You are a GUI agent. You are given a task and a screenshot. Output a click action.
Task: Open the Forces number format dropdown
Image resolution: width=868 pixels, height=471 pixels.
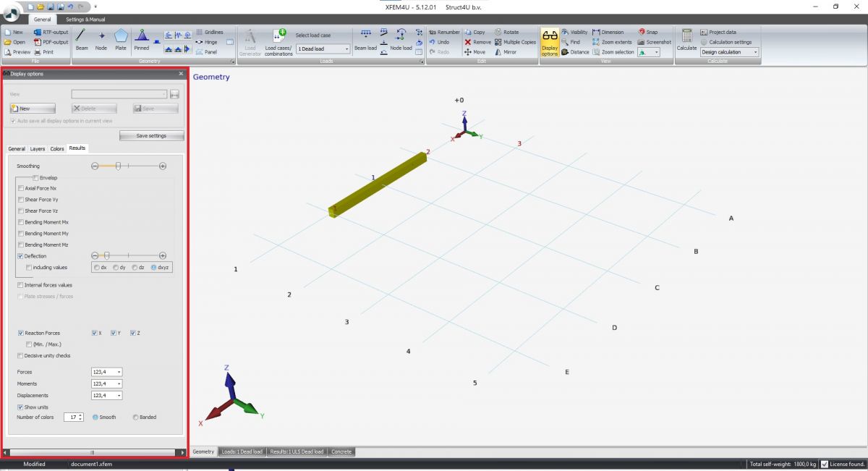click(107, 372)
